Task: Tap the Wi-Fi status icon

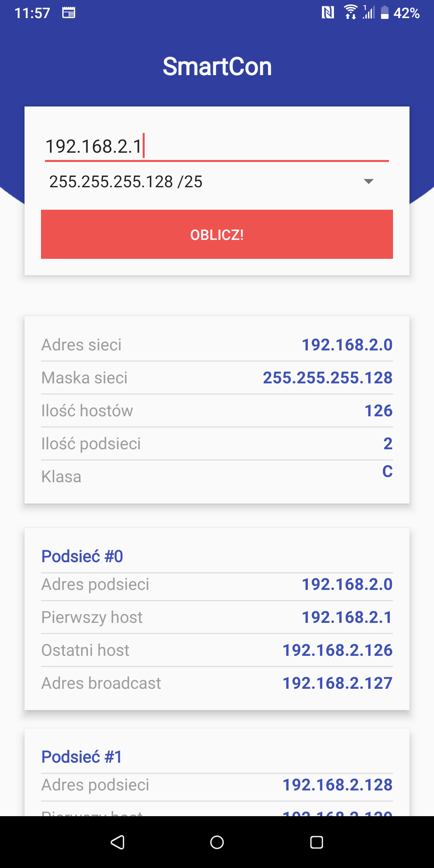Action: pyautogui.click(x=350, y=12)
